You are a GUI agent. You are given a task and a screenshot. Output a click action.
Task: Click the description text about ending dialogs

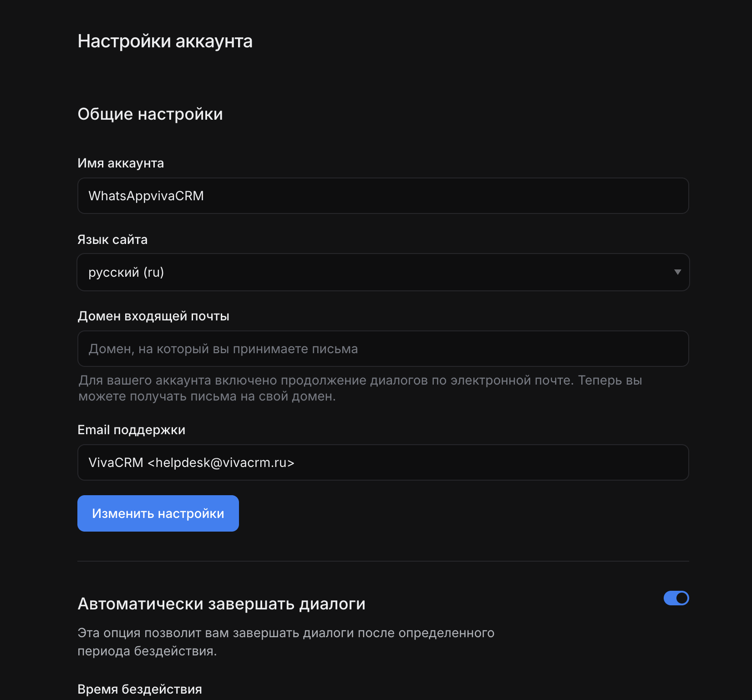[x=286, y=642]
